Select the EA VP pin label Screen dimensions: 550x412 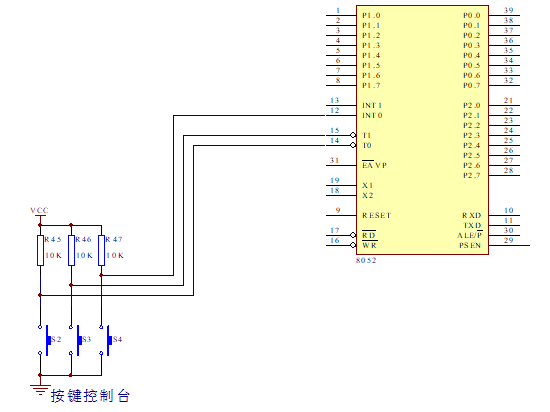[x=374, y=165]
